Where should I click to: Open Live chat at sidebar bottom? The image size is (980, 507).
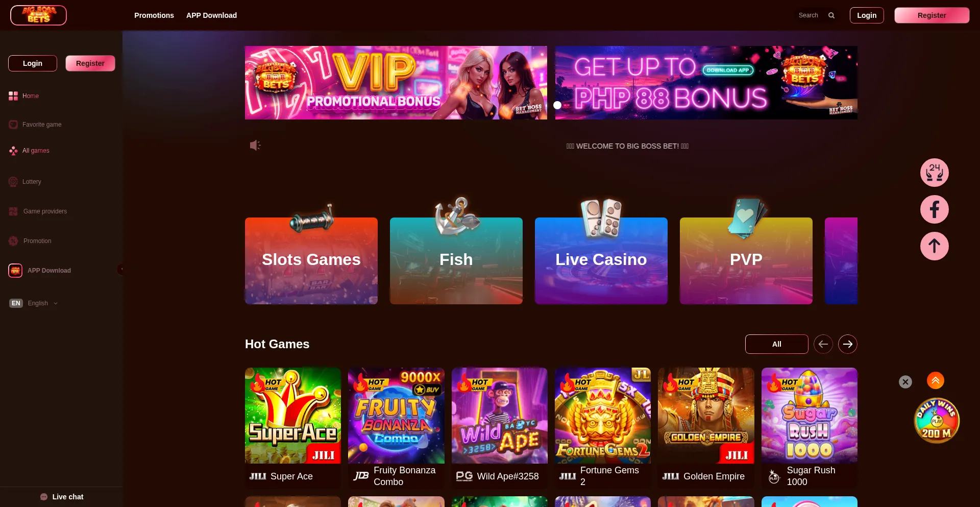pos(62,497)
